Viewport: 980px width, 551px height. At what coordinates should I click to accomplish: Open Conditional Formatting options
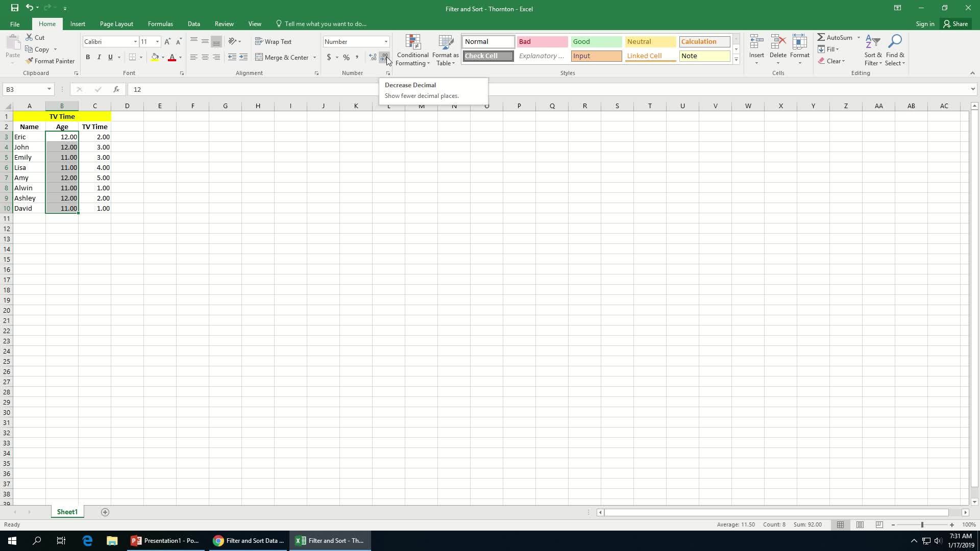point(412,51)
